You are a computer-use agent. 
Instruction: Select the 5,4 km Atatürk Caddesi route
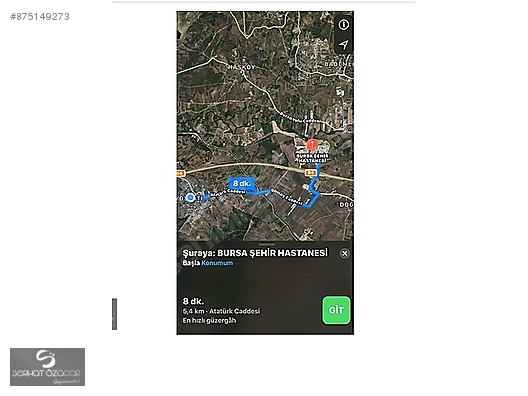221,311
